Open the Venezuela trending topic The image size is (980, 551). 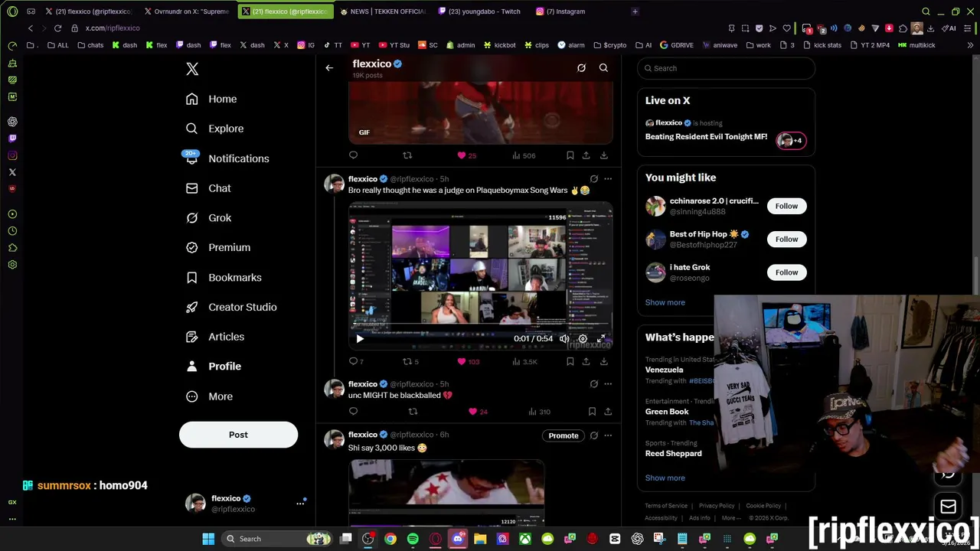point(664,370)
